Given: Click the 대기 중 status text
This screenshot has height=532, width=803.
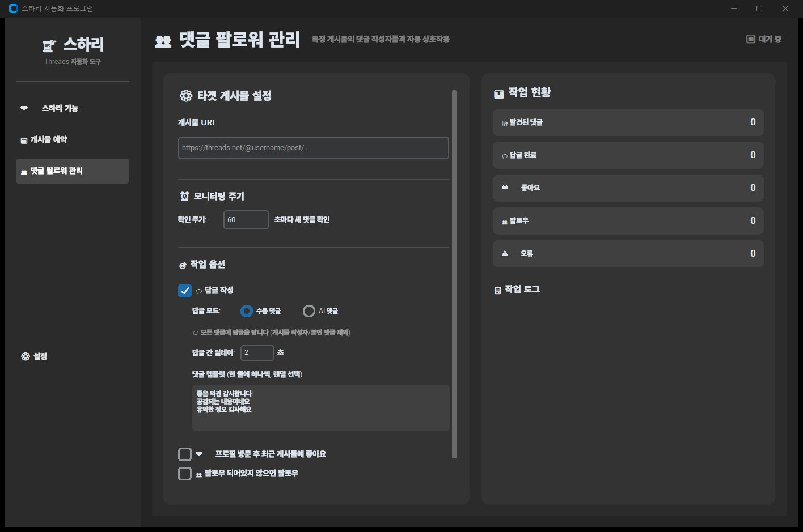Looking at the screenshot, I should pos(770,39).
